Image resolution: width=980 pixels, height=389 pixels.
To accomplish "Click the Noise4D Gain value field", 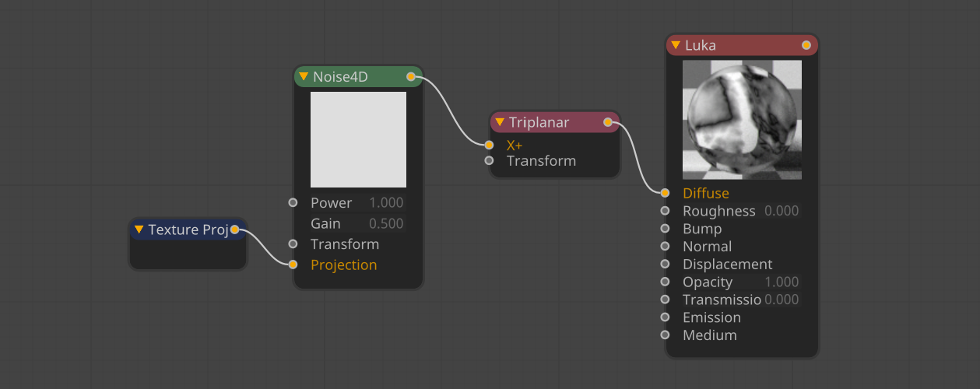I will pos(385,224).
